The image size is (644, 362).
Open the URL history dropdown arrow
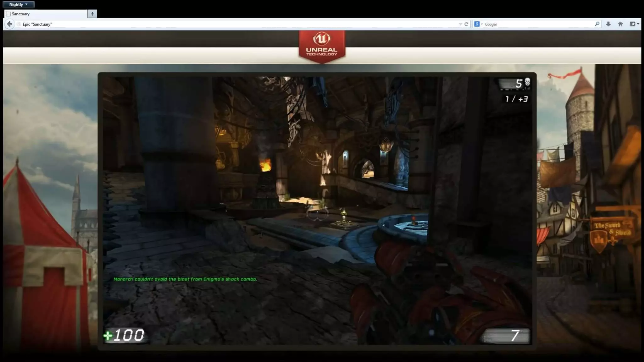tap(460, 24)
